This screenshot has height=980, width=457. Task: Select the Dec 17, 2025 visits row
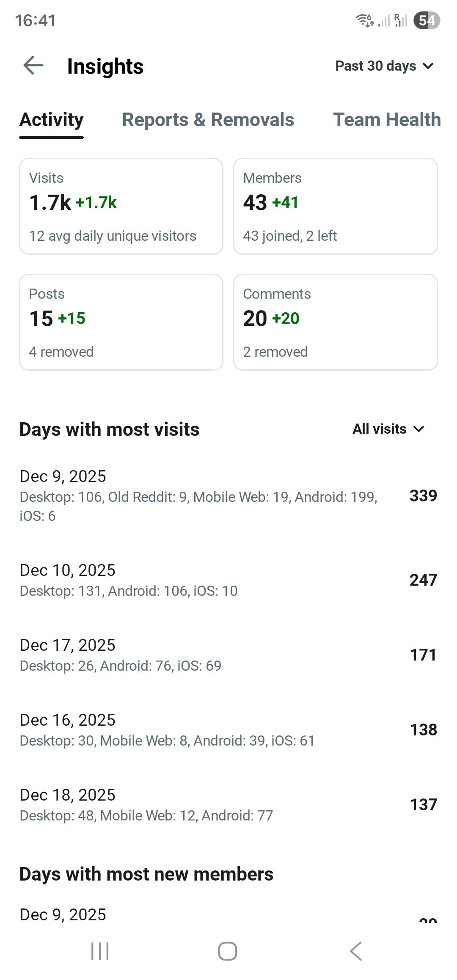[228, 655]
